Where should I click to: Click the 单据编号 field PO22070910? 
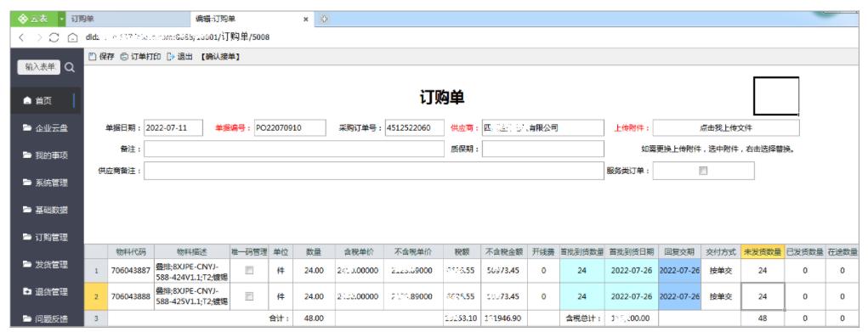(290, 128)
